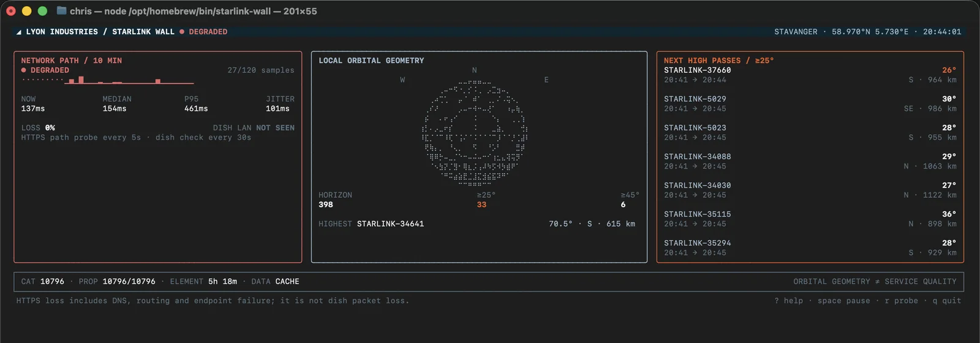Click the triangle logo before LYON INDUSTRIES
980x343 pixels.
[19, 32]
